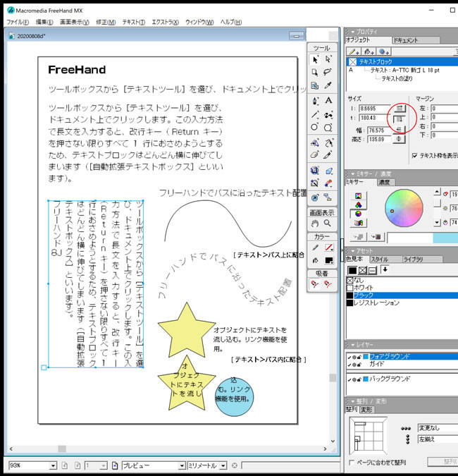Open the エクストラ menu
Screen dimensions: 458x476
(166, 22)
